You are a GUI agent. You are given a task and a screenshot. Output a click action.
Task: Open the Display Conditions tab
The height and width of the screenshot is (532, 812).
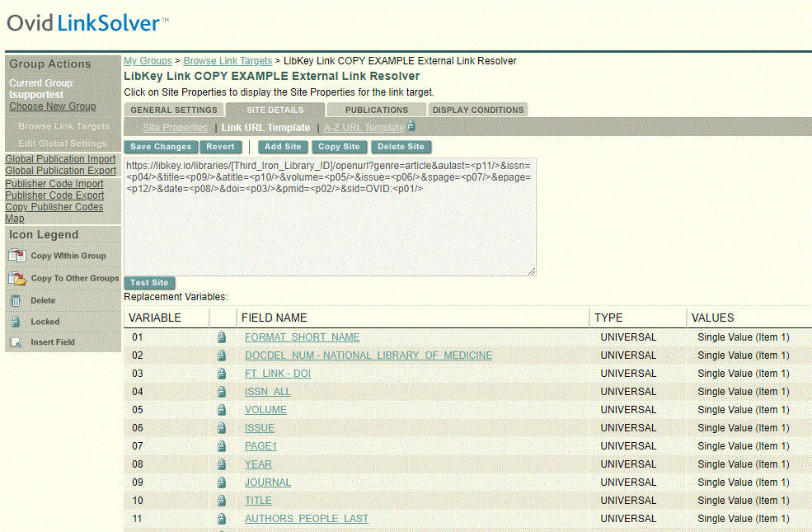click(x=478, y=110)
